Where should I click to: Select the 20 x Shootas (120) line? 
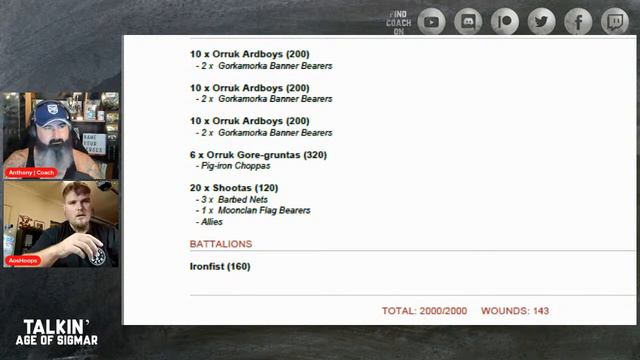(x=234, y=188)
